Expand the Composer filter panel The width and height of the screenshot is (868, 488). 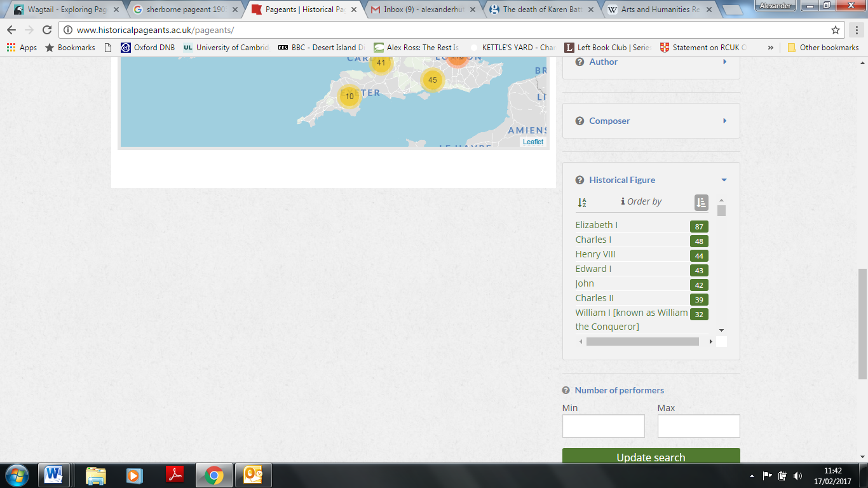click(x=724, y=121)
